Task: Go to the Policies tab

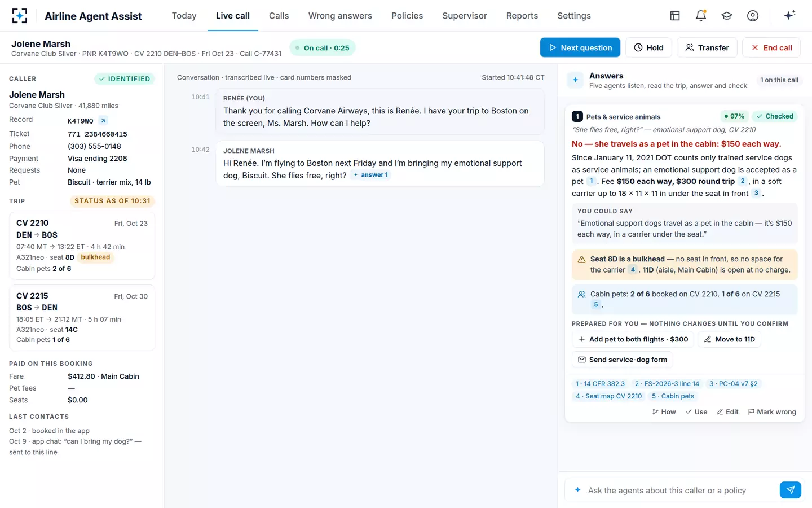Action: pyautogui.click(x=407, y=16)
